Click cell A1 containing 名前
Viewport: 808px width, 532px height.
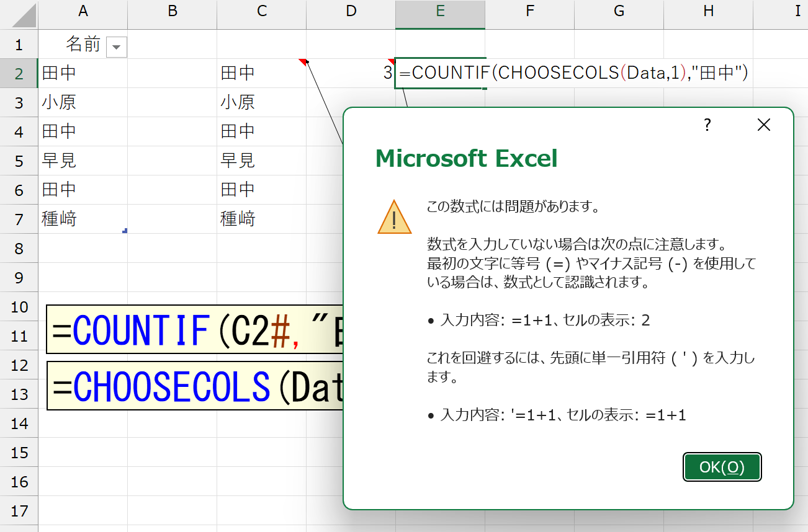tap(83, 44)
